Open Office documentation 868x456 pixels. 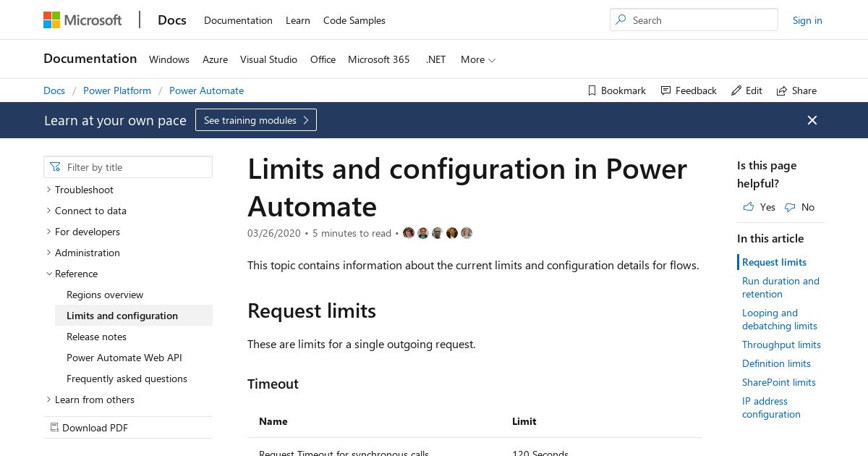323,59
